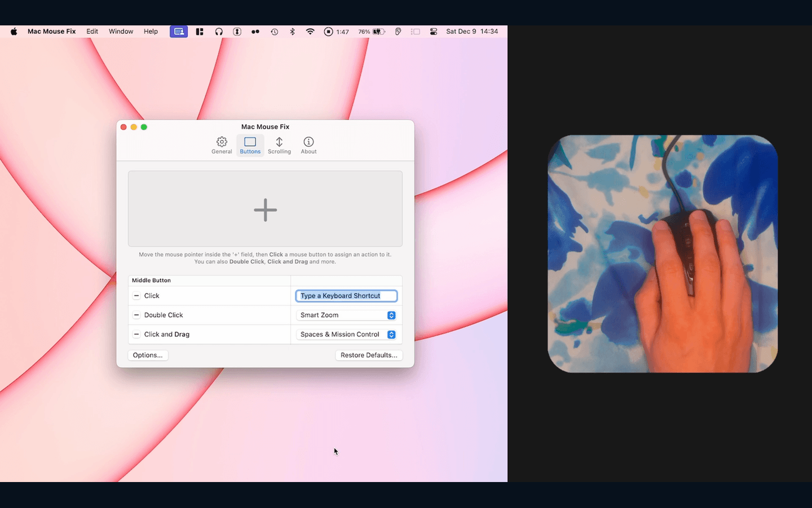Remove the Click and Drag action row
The width and height of the screenshot is (812, 508).
pos(136,334)
